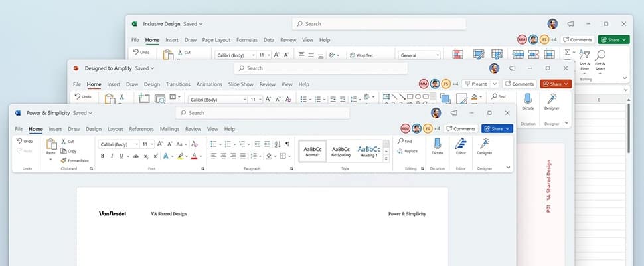Toggle Align Right in Word ribbon

coord(233,156)
